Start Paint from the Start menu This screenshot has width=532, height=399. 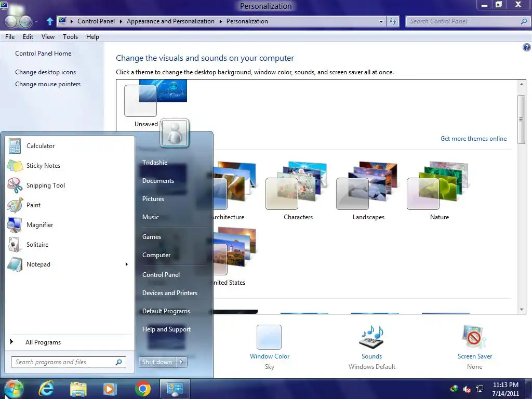(x=70, y=205)
